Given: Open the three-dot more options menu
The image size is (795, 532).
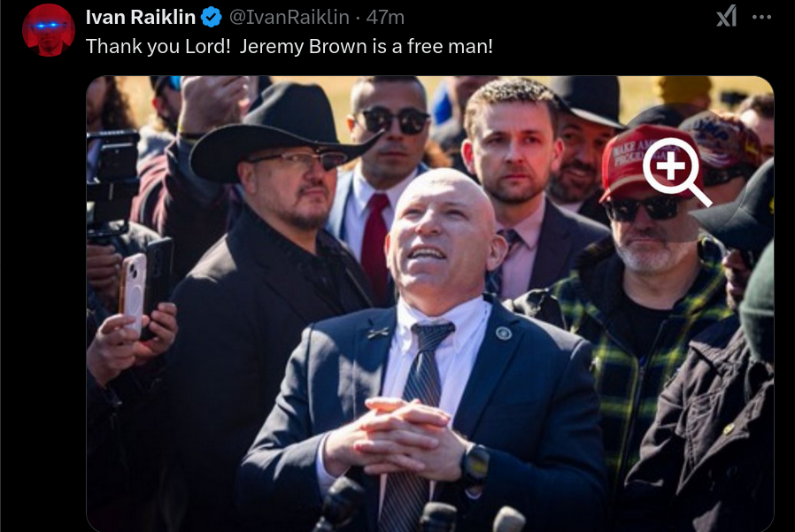Looking at the screenshot, I should [x=761, y=17].
